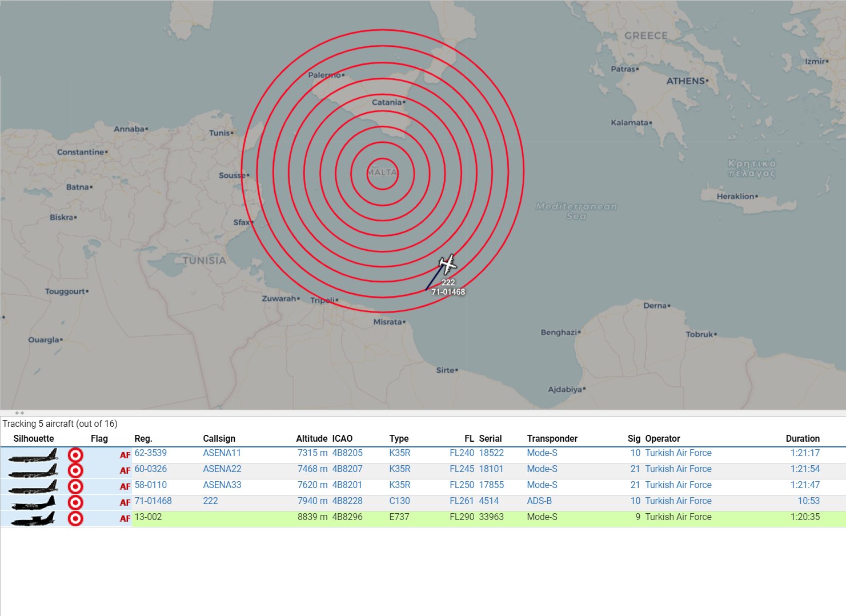Image resolution: width=846 pixels, height=616 pixels.
Task: Click ICAO code 4B8205
Action: pos(347,453)
